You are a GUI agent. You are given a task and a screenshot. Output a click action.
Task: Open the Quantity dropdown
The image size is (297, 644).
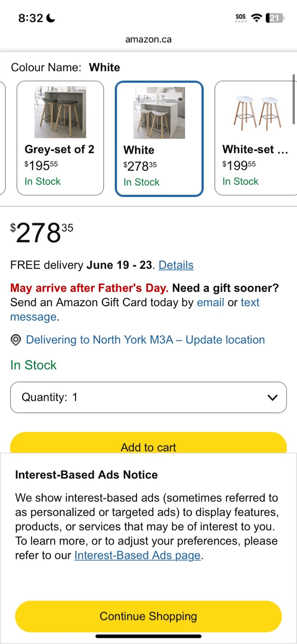(x=148, y=397)
